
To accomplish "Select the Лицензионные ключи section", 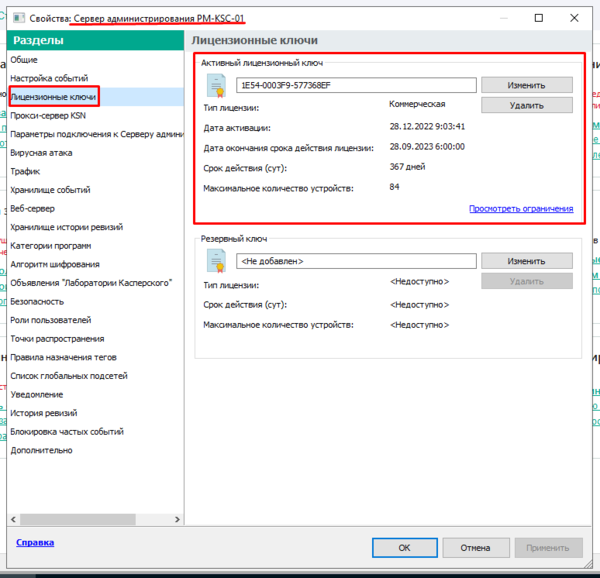I will click(53, 97).
